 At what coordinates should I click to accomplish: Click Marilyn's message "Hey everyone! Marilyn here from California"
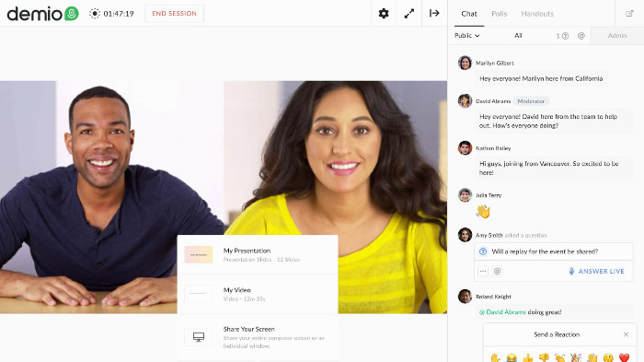[x=541, y=78]
